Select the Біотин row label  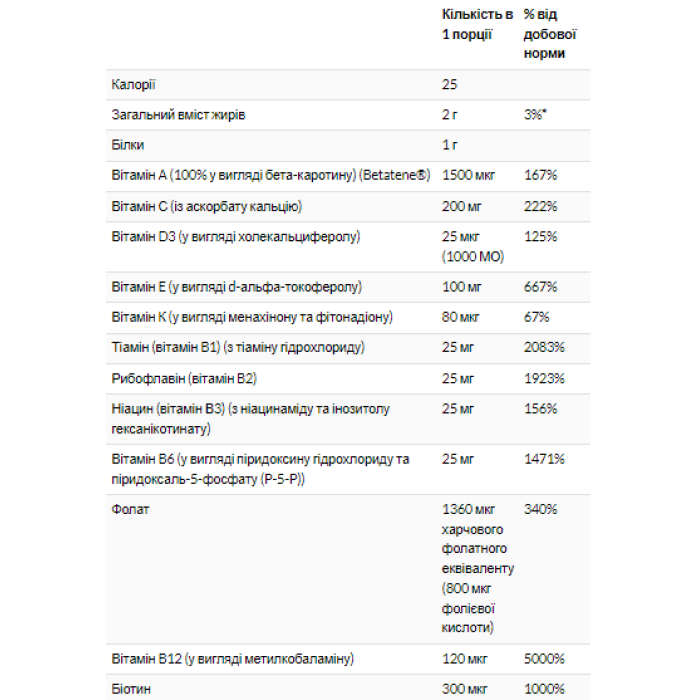130,689
